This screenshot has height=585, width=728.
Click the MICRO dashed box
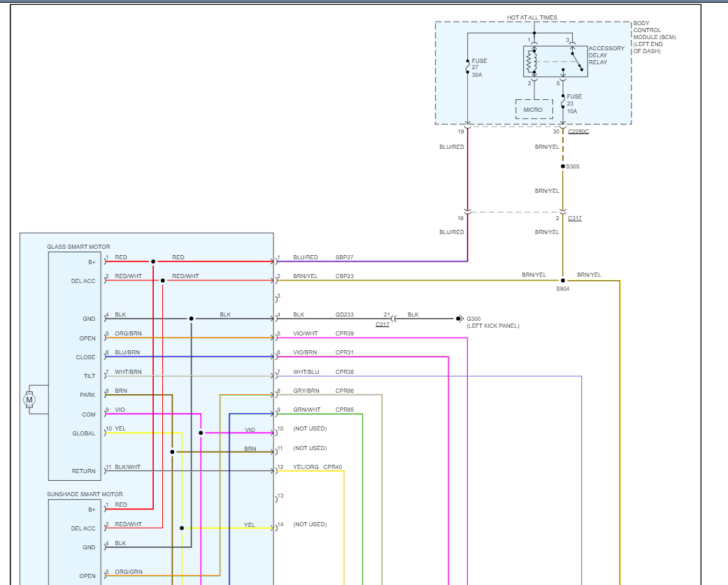[534, 110]
